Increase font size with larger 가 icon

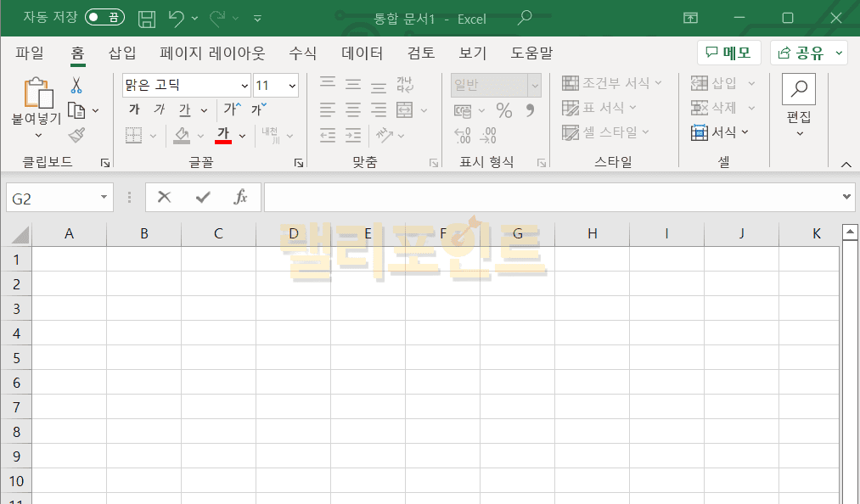pos(232,109)
